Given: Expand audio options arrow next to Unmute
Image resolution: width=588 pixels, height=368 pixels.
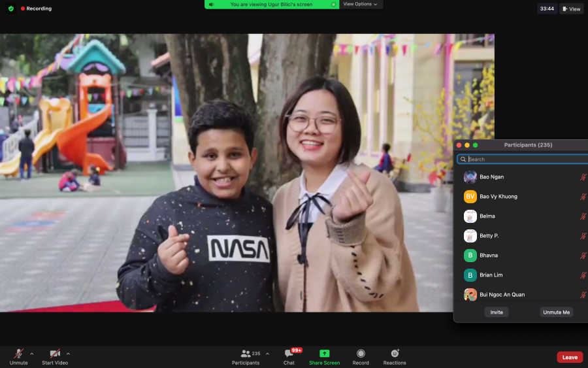Looking at the screenshot, I should click(32, 354).
